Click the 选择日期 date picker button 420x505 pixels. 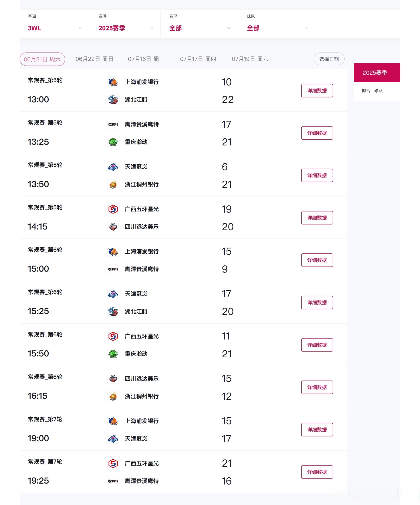(329, 59)
